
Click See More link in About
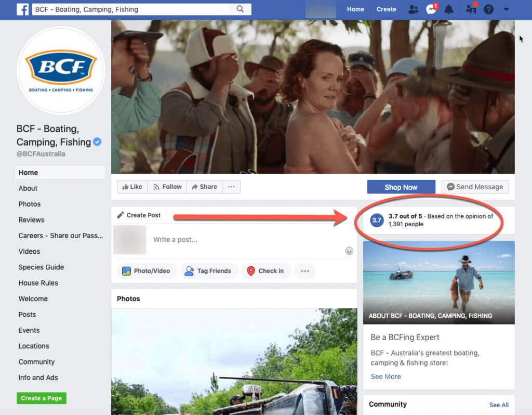coord(386,377)
